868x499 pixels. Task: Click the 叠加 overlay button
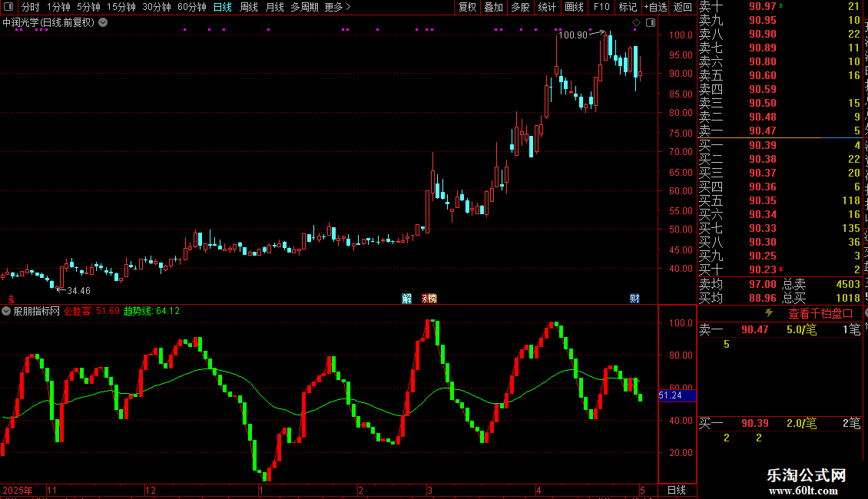point(494,7)
